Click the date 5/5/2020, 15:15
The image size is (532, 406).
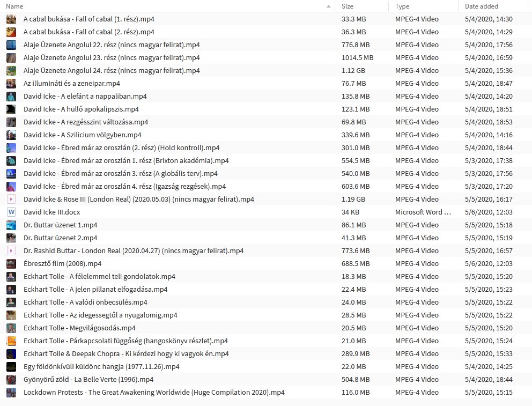tap(489, 393)
